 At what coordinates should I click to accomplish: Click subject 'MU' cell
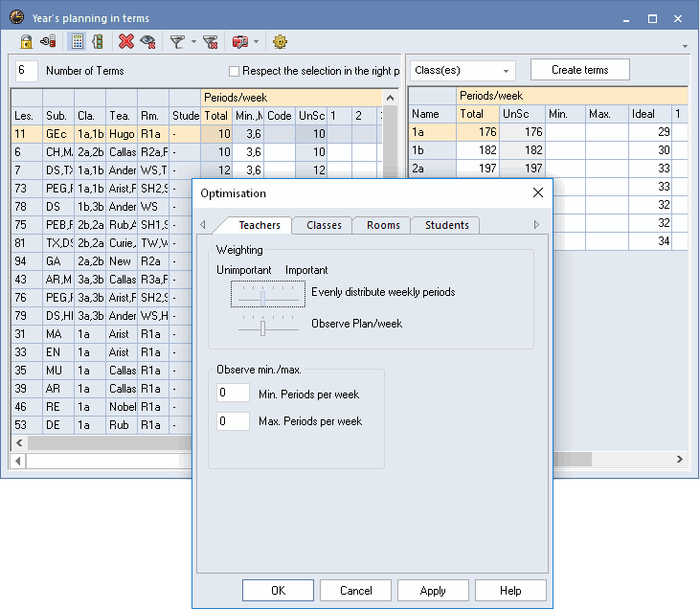coord(58,371)
